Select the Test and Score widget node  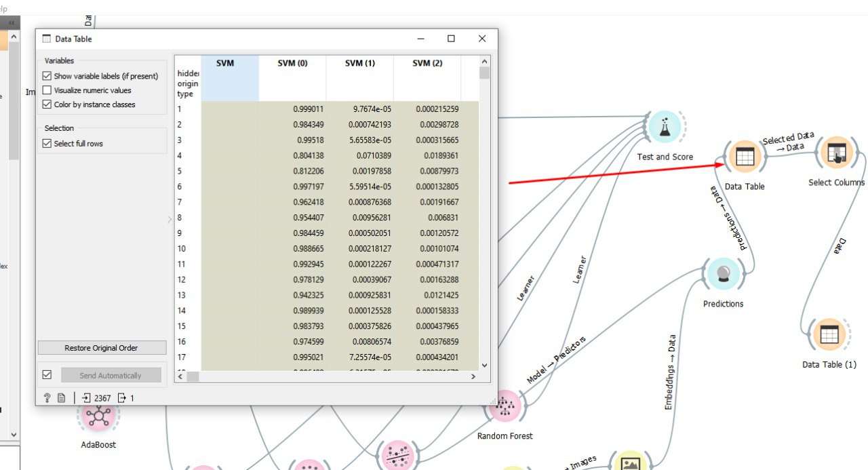664,128
